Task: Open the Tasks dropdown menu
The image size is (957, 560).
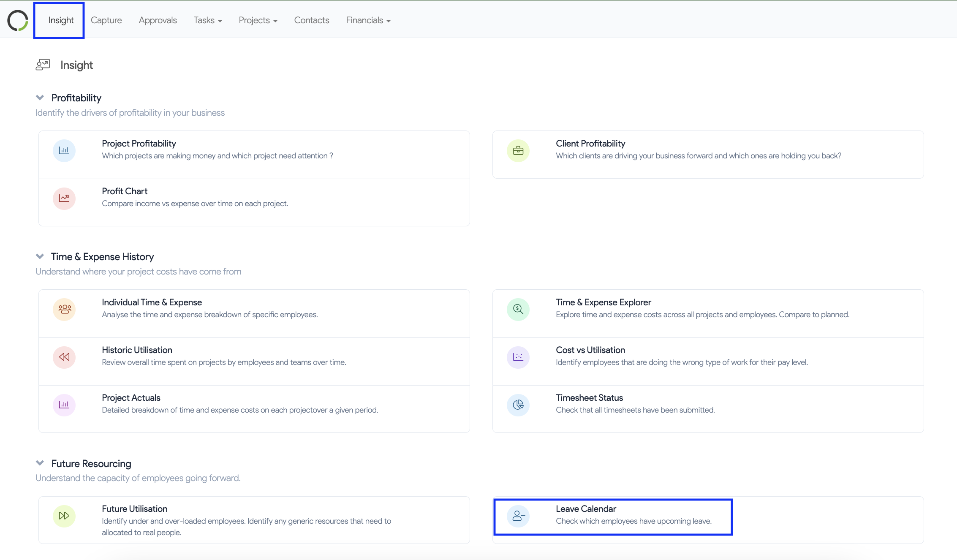Action: pos(207,20)
